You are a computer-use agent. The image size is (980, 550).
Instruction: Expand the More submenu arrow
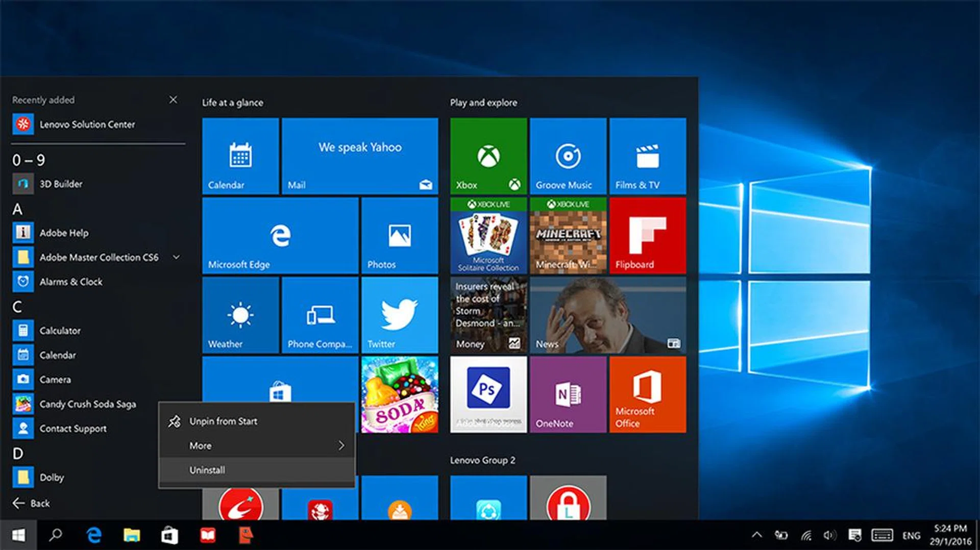click(341, 445)
